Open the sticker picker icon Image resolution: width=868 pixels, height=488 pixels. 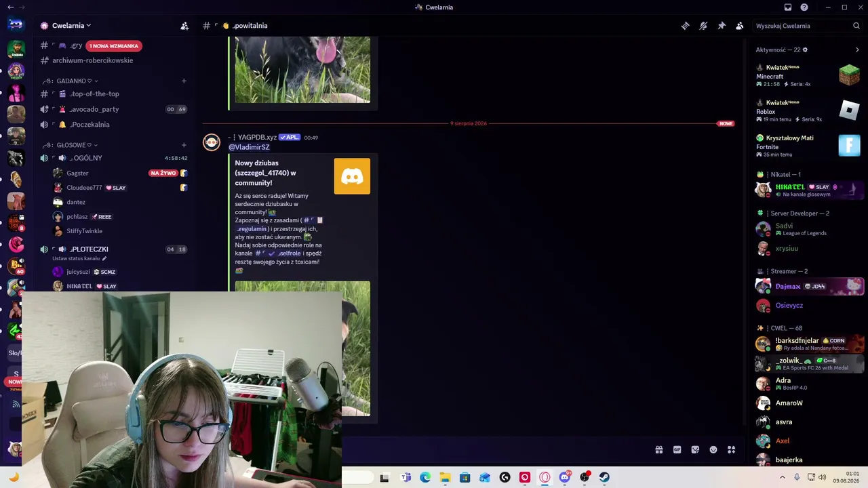[695, 449]
